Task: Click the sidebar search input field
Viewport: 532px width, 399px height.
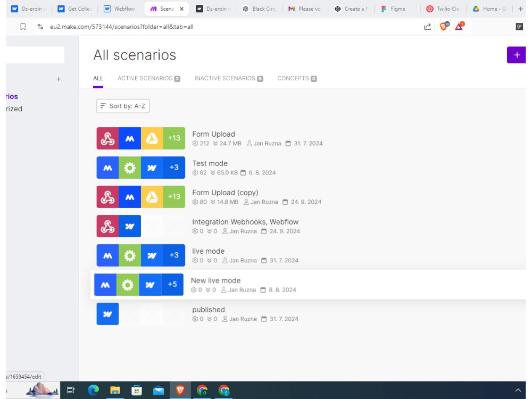Action: pyautogui.click(x=35, y=55)
